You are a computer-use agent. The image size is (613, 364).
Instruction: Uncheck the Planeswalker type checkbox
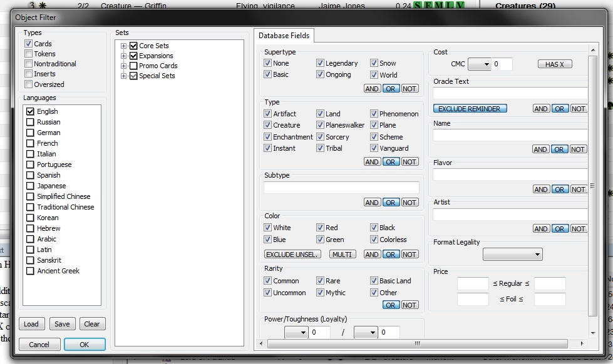point(320,125)
